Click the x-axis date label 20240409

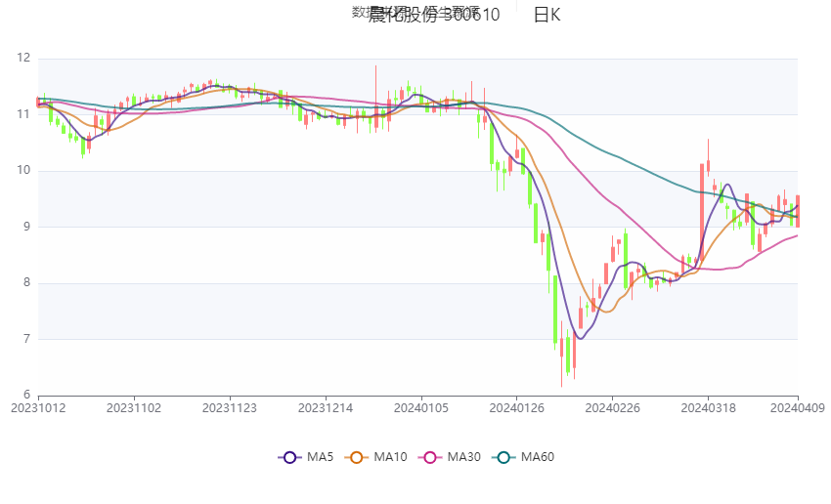point(798,408)
